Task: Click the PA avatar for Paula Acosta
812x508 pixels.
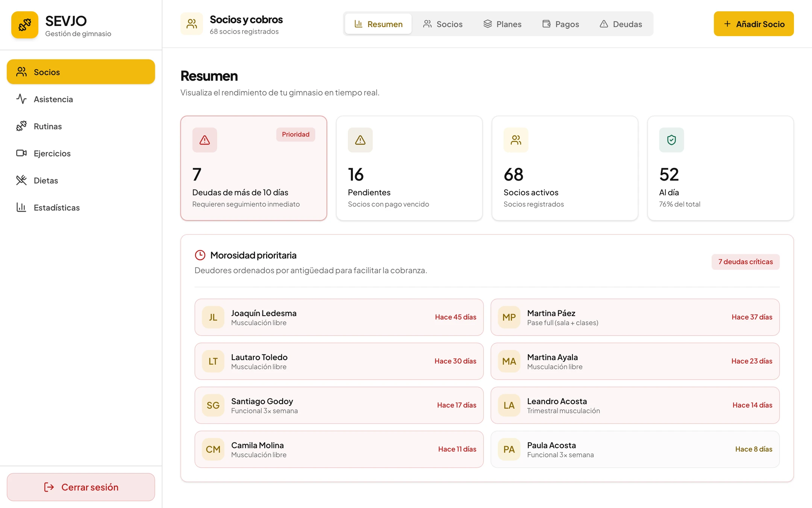Action: click(509, 449)
